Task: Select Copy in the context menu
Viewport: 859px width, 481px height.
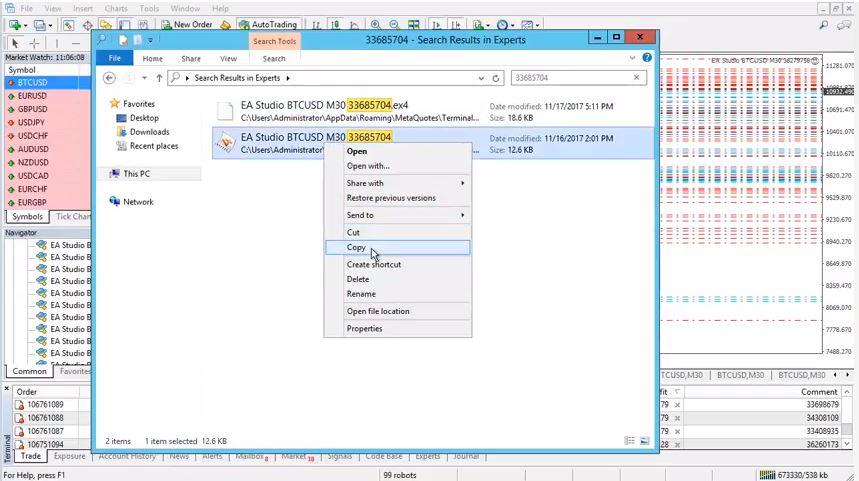Action: (357, 247)
